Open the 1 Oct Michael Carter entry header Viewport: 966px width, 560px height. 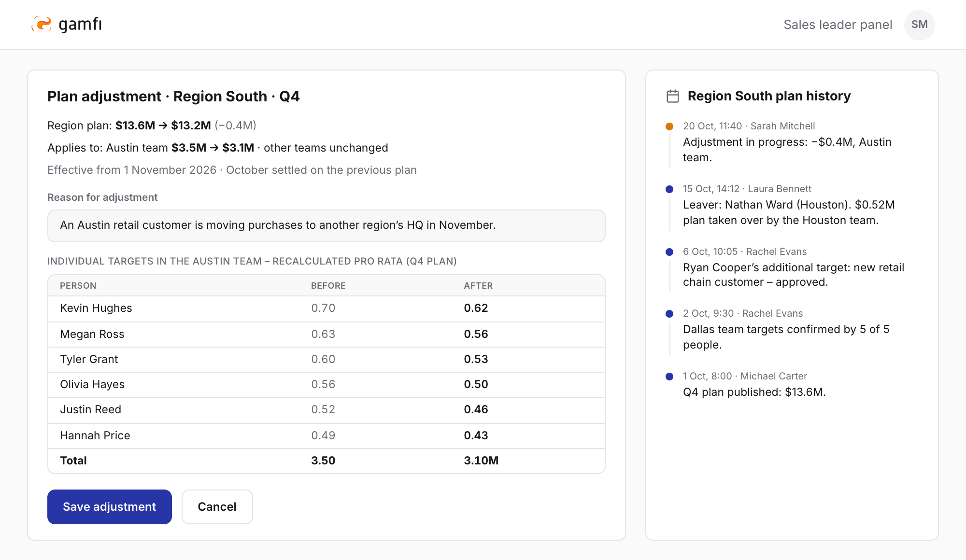point(745,376)
